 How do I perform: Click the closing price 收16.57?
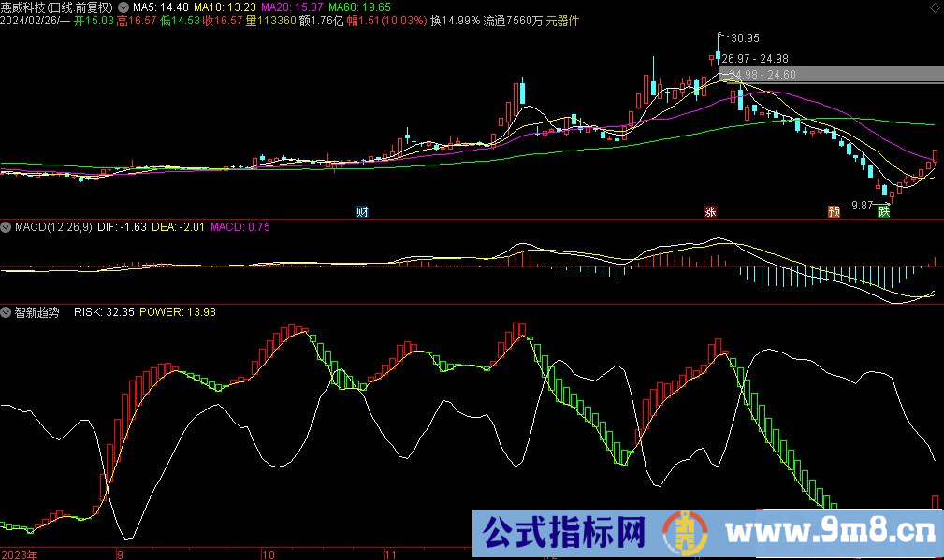pyautogui.click(x=223, y=22)
